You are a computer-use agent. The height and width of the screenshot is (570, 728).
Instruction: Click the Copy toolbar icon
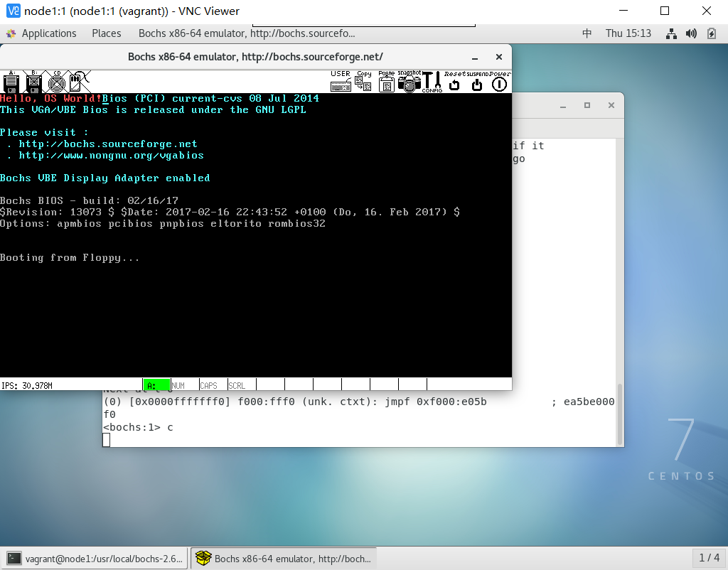point(363,82)
